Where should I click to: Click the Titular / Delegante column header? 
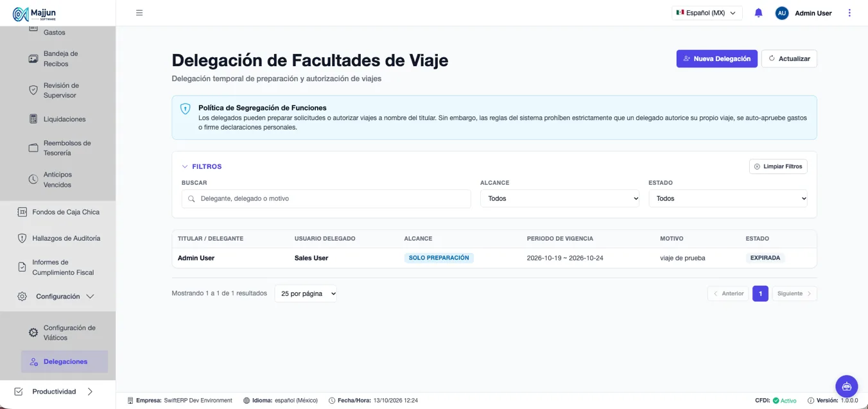click(211, 238)
